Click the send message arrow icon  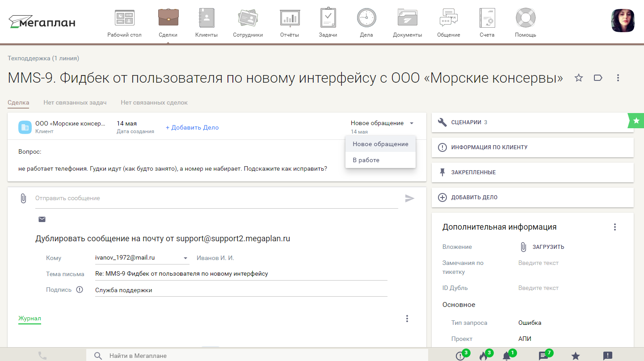pos(410,198)
